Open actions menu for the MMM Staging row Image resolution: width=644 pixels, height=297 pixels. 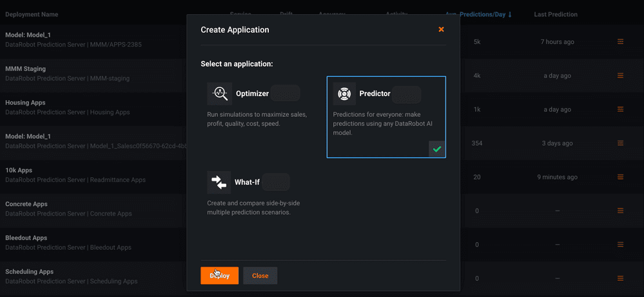tap(621, 76)
